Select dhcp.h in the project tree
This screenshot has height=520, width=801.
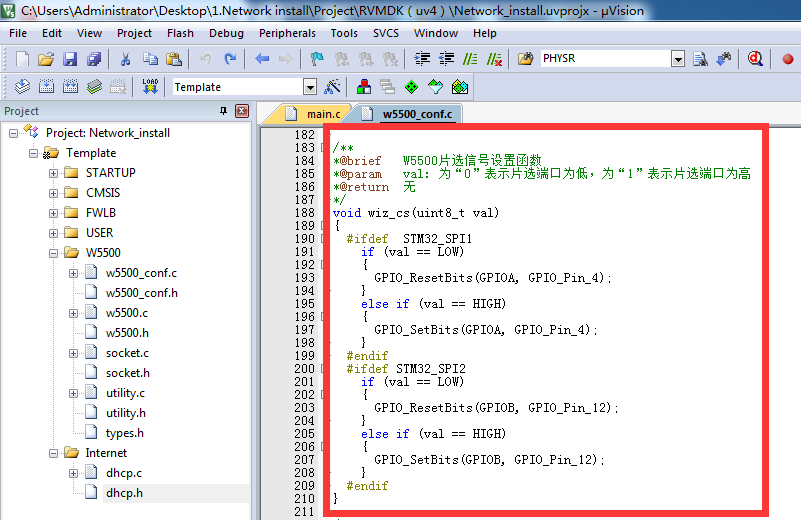pos(124,493)
